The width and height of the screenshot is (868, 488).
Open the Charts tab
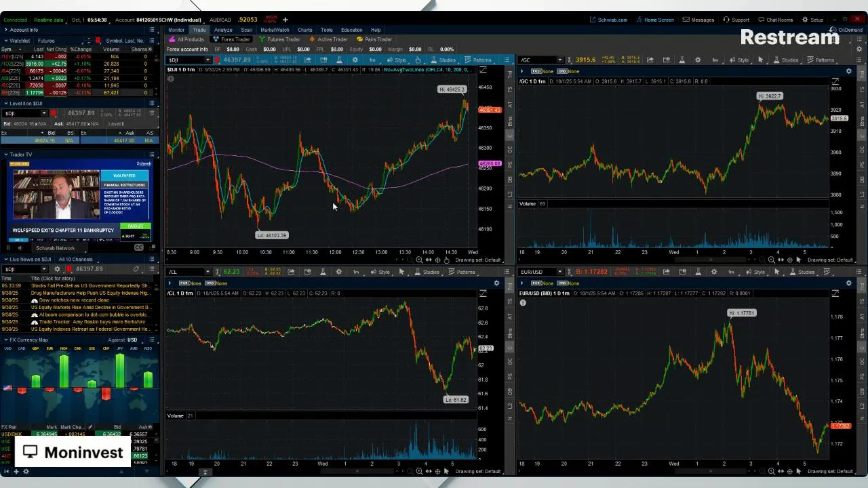tap(304, 30)
